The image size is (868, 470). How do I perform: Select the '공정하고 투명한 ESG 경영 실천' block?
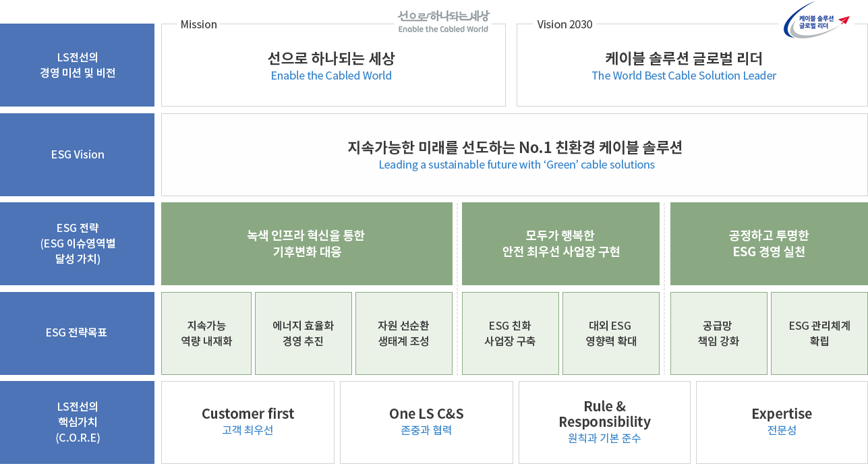(x=768, y=243)
